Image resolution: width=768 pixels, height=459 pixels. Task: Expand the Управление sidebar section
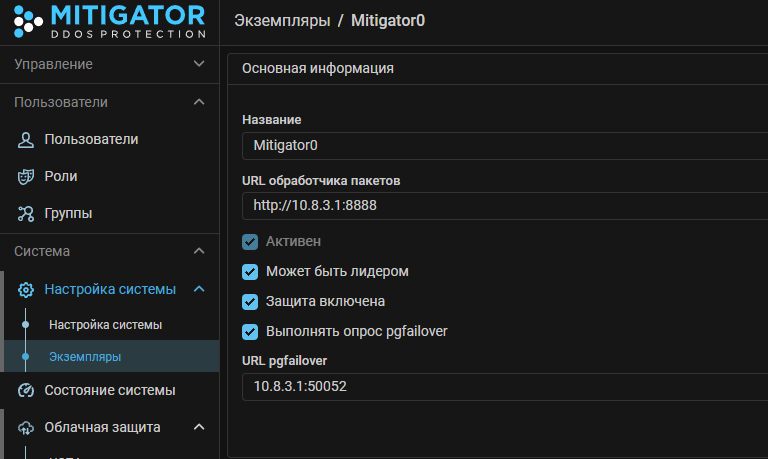[198, 64]
